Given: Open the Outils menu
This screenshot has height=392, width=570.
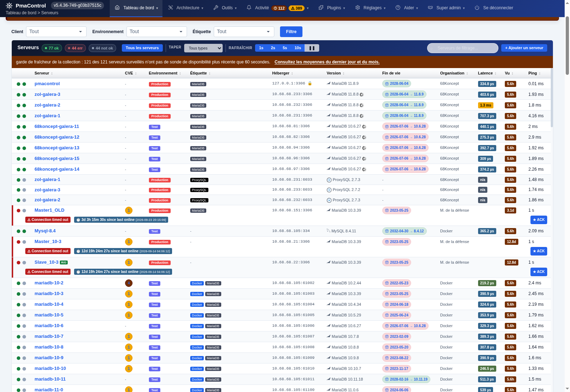Looking at the screenshot, I should coord(225,8).
